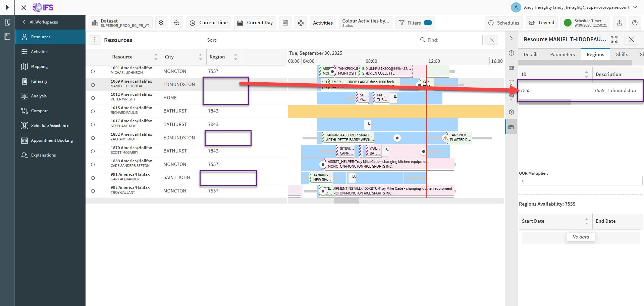Open the Resources three-dot options menu

coord(95,40)
